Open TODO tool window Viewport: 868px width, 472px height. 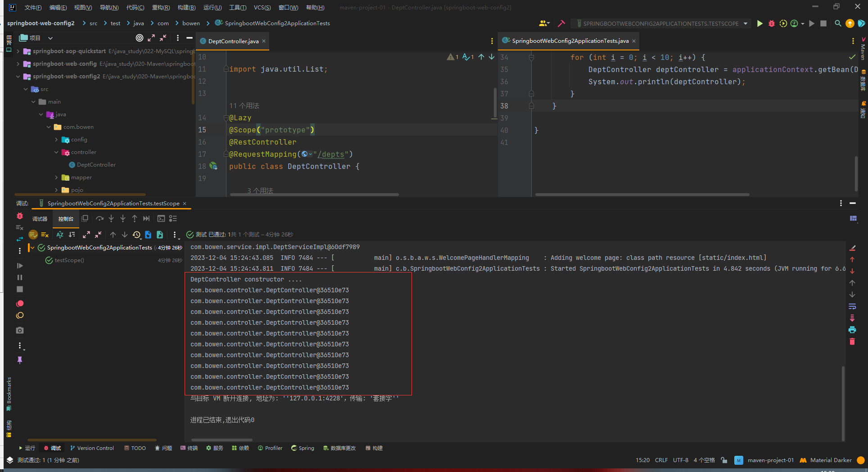[x=135, y=448]
